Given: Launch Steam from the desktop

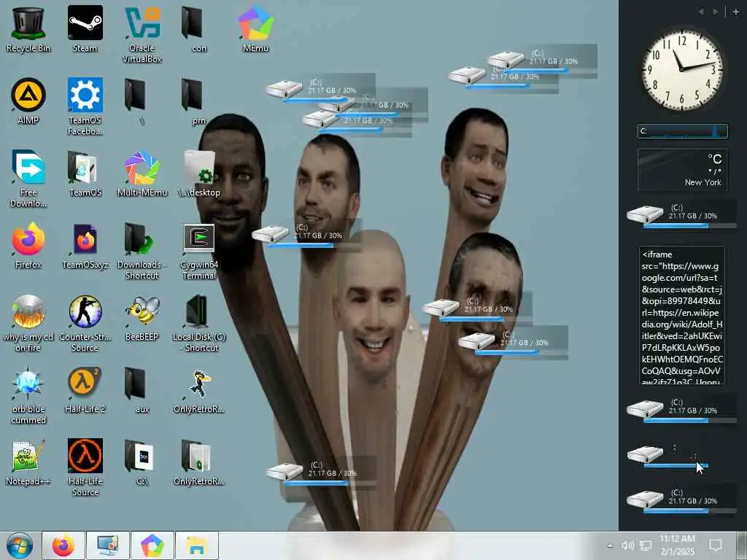Looking at the screenshot, I should point(85,29).
